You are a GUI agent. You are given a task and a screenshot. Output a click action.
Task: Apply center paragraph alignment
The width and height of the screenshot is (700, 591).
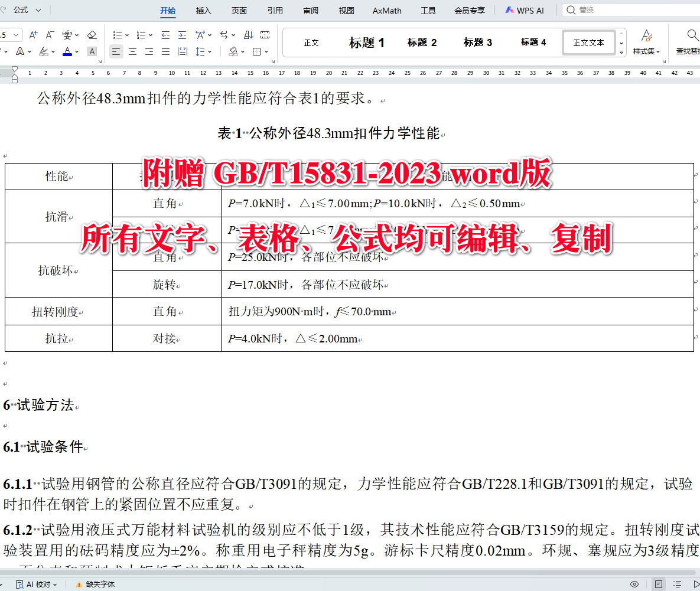tap(133, 51)
